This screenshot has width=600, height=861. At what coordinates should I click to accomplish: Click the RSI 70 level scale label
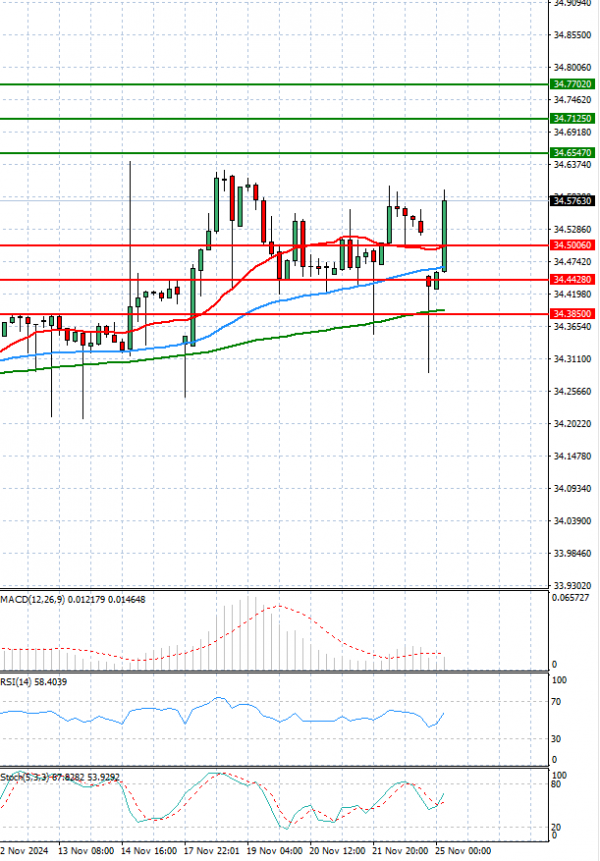pyautogui.click(x=556, y=702)
